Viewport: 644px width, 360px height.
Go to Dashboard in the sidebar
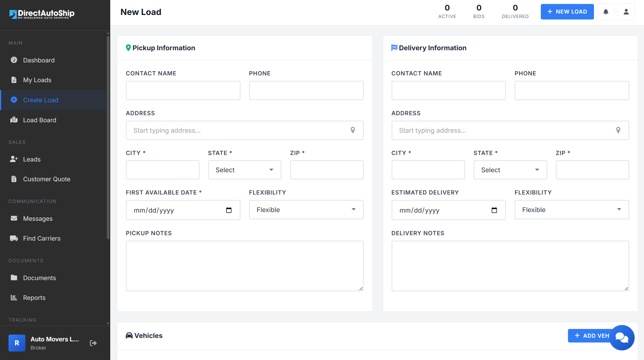point(54,60)
